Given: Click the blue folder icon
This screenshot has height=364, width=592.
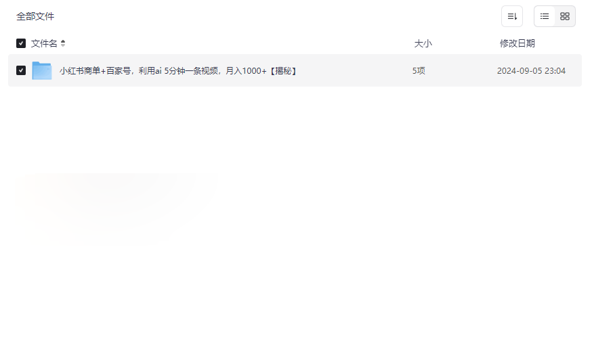Looking at the screenshot, I should 41,70.
